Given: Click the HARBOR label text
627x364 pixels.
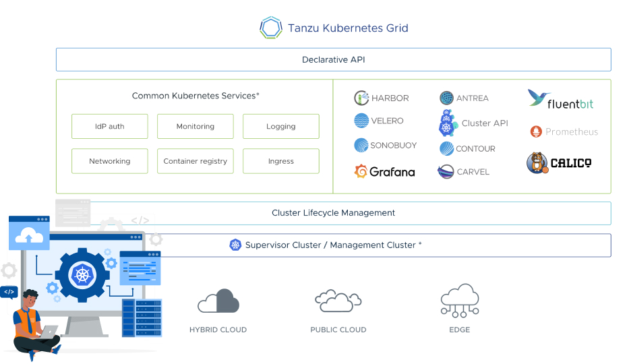Looking at the screenshot, I should tap(390, 98).
